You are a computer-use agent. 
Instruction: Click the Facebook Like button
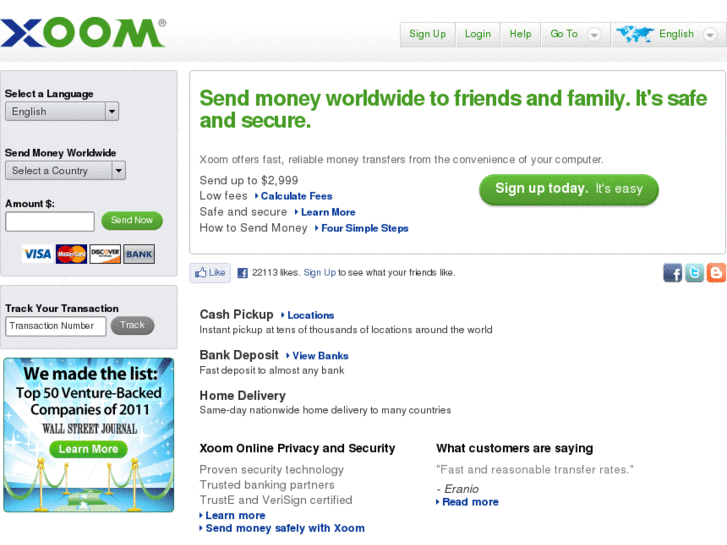pos(210,272)
